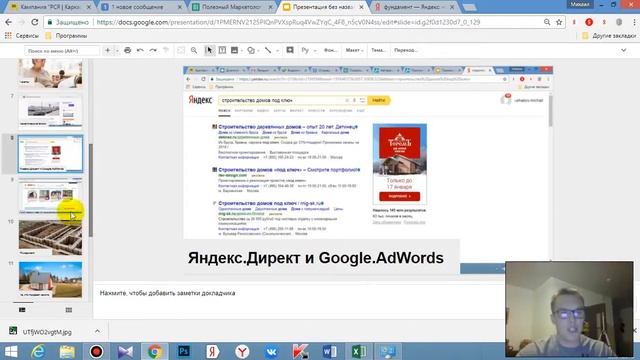The width and height of the screenshot is (640, 360).
Task: Switch to the 'Кампания РСЯ' browser tab
Action: coord(51,7)
